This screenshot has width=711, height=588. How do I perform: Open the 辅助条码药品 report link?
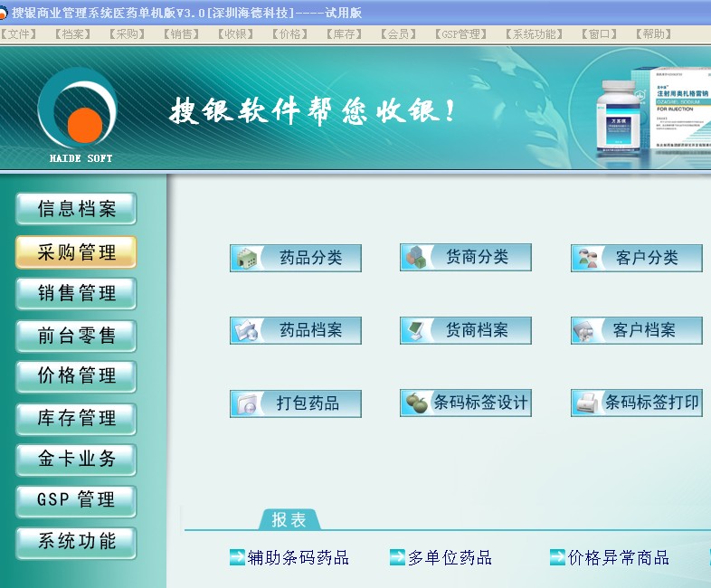coord(298,558)
